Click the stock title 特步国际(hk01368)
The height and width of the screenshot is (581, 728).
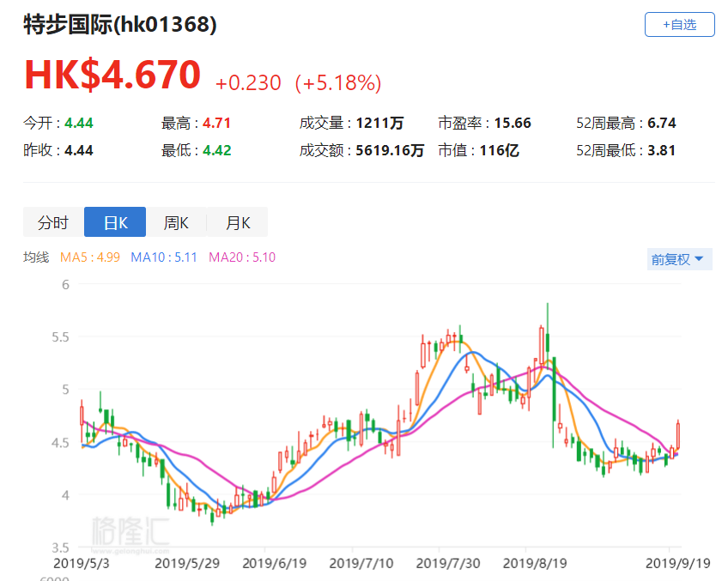pos(120,24)
